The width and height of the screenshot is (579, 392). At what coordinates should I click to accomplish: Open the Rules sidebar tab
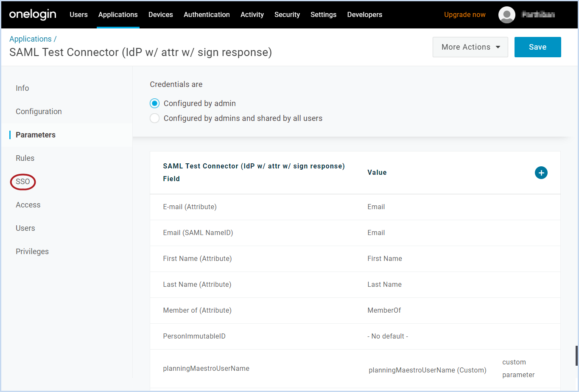[x=25, y=158]
